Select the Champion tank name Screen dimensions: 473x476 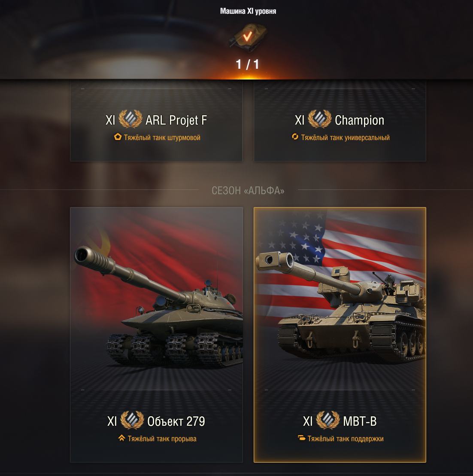pos(359,120)
